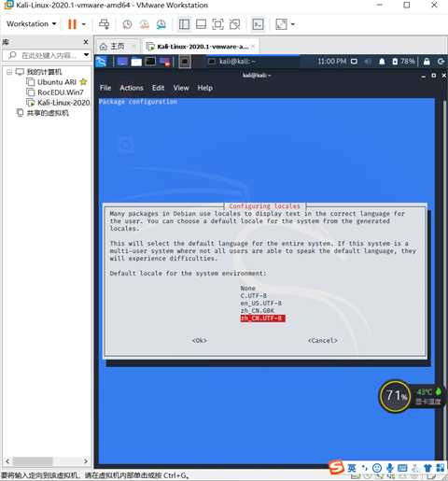Select Kali-Linux-2020 in the library

59,103
